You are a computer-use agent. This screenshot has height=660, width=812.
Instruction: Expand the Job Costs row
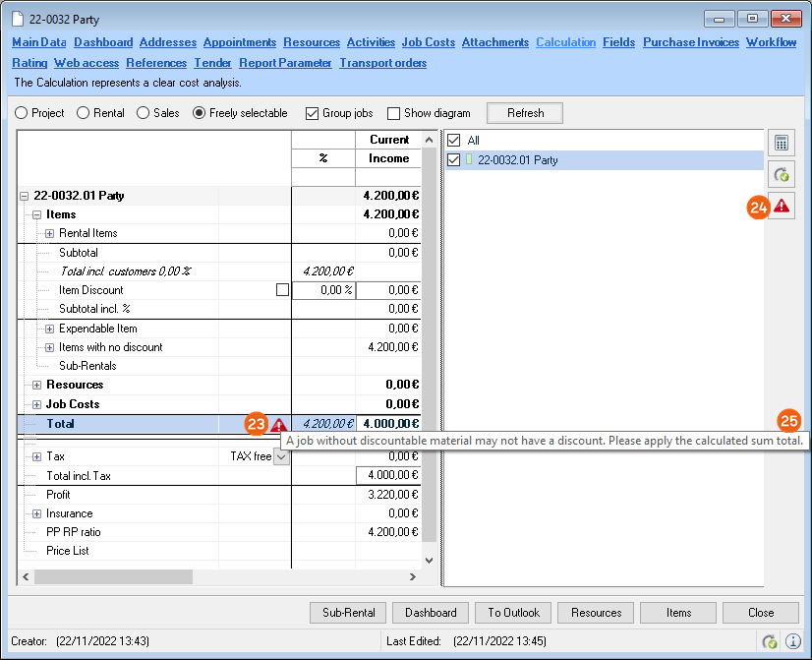coord(37,404)
